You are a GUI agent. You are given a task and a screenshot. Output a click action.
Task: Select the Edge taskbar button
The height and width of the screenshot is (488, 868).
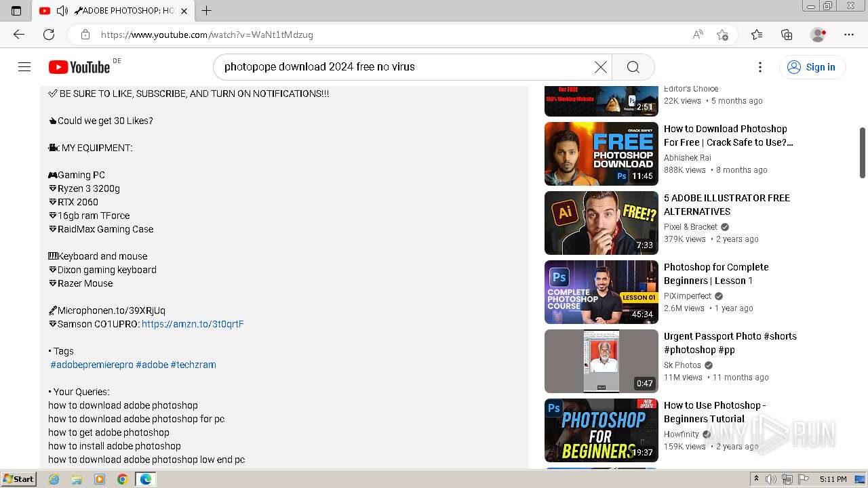pos(145,479)
